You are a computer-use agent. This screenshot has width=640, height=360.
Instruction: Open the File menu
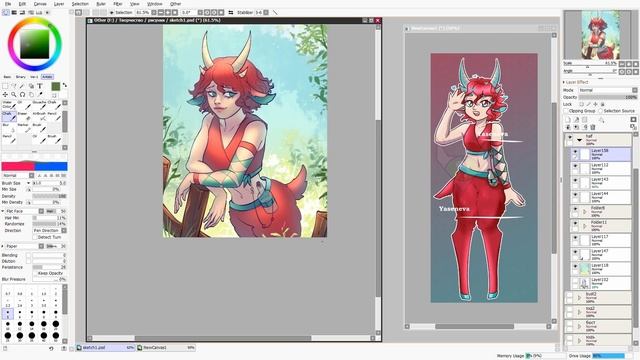(x=8, y=4)
